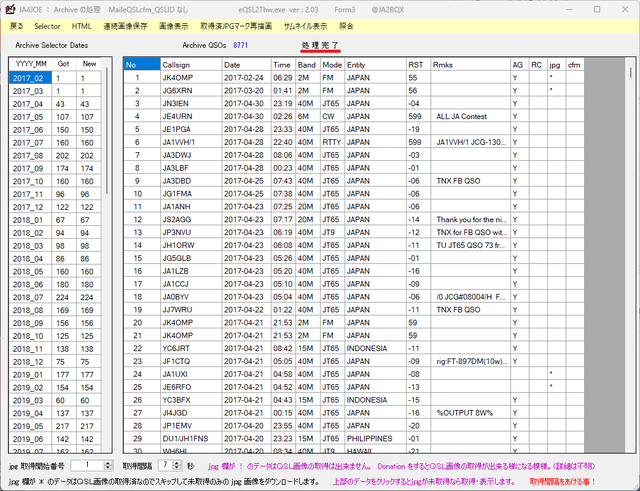Decrease the 取得間隔 seconds value
640x491 pixels.
tap(177, 468)
